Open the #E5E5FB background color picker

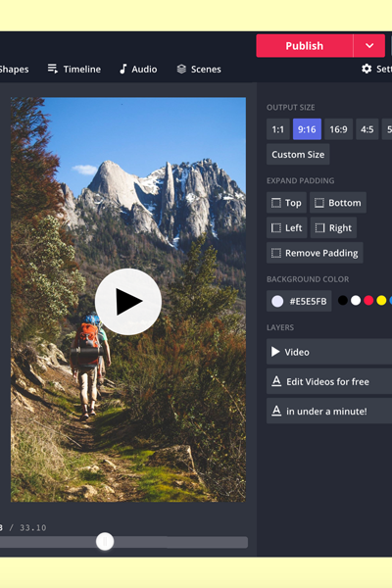click(299, 301)
